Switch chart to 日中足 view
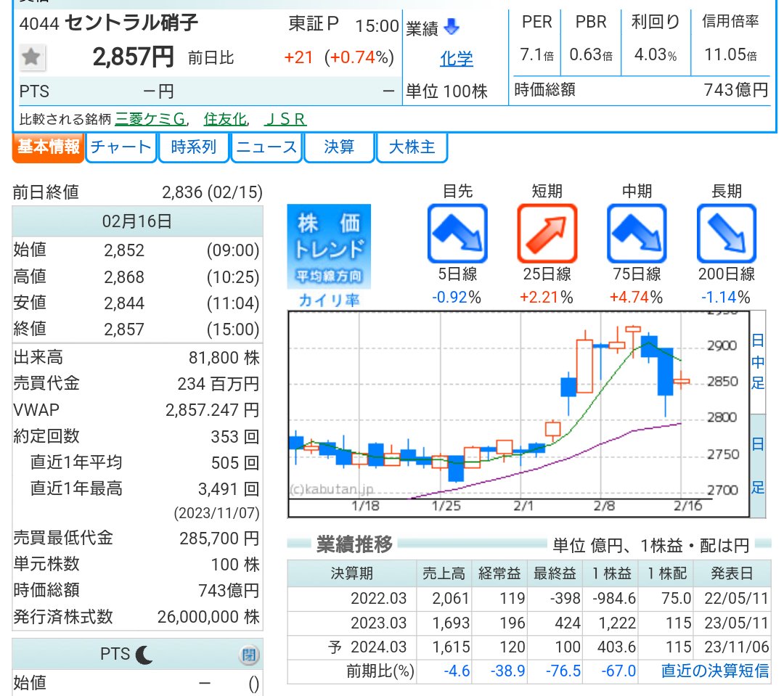This screenshot has width=784, height=696. 758,362
